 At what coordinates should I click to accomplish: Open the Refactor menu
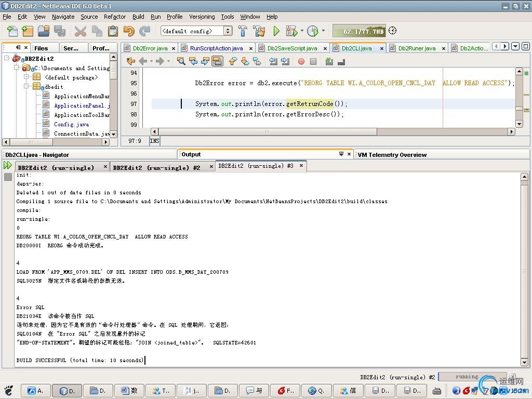tap(115, 17)
